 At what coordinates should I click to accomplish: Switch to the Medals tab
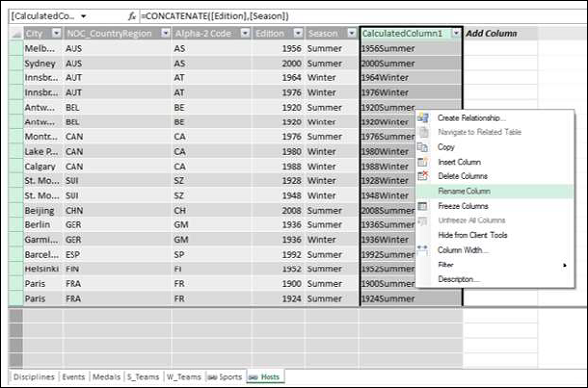click(x=106, y=377)
